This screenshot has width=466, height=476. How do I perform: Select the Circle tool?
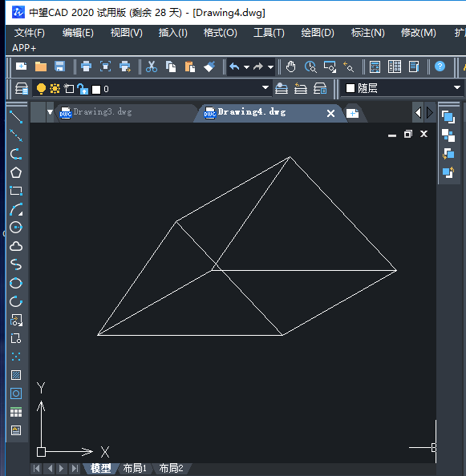pos(16,228)
